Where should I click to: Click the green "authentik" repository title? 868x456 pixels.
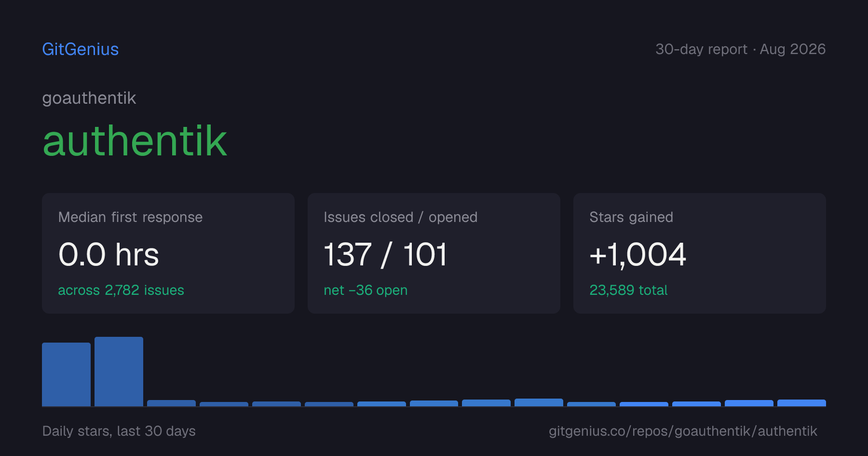tap(135, 141)
